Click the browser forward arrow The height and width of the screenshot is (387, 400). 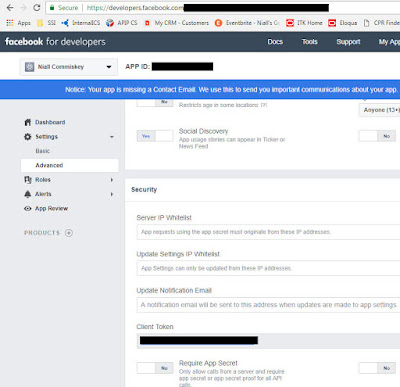click(x=23, y=7)
